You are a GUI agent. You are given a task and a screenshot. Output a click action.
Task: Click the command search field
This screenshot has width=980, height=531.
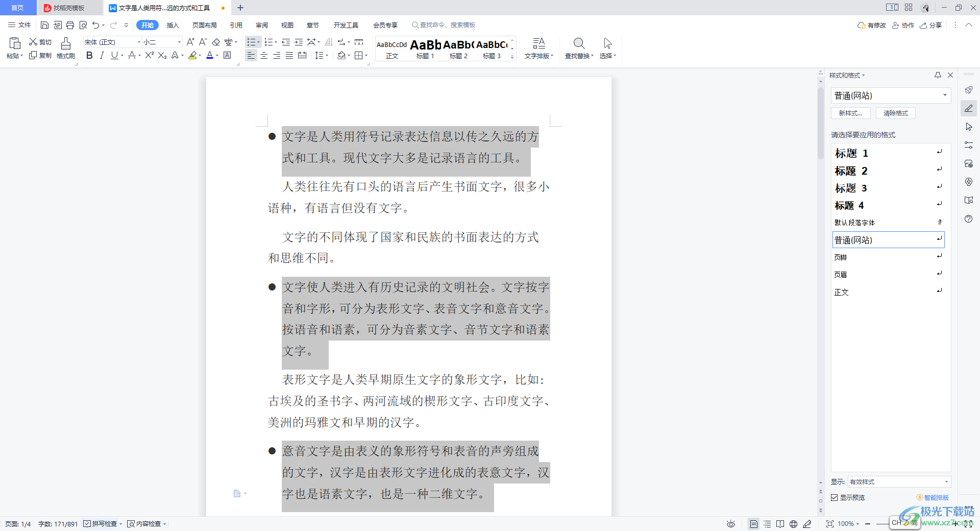click(444, 25)
